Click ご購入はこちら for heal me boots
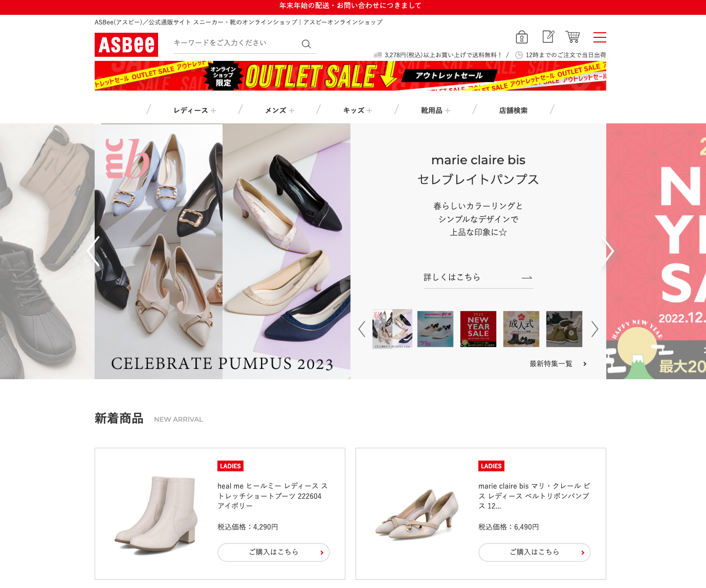The height and width of the screenshot is (588, 706). [274, 552]
